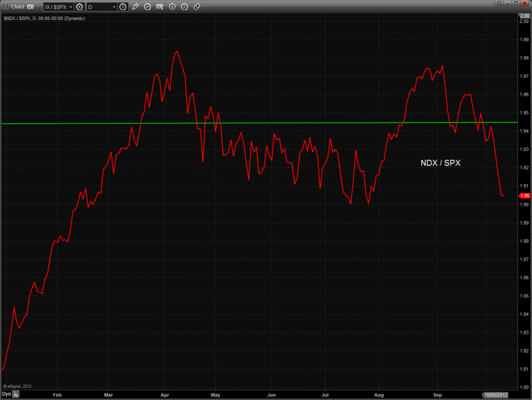Open the $NDX / $SPX symbol dropdown
The width and height of the screenshot is (532, 400).
58,7
